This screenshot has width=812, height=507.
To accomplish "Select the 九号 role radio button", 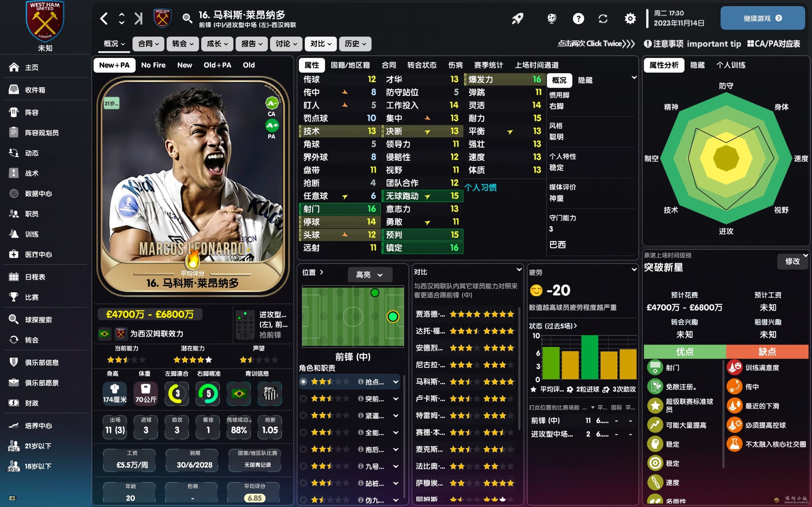I will tap(303, 466).
